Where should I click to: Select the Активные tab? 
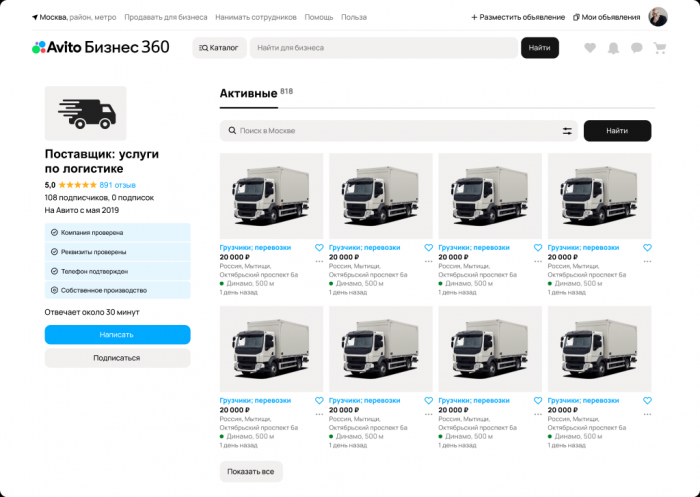[249, 93]
